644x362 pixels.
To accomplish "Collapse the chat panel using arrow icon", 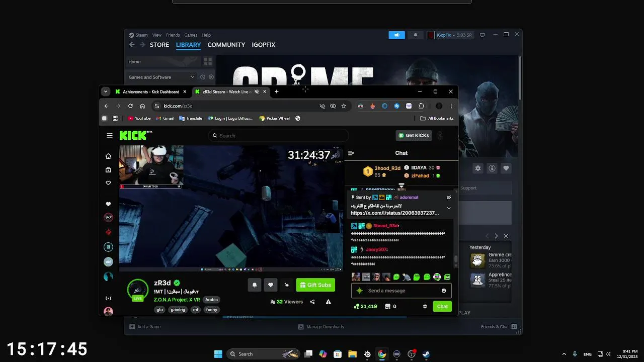I will (351, 153).
